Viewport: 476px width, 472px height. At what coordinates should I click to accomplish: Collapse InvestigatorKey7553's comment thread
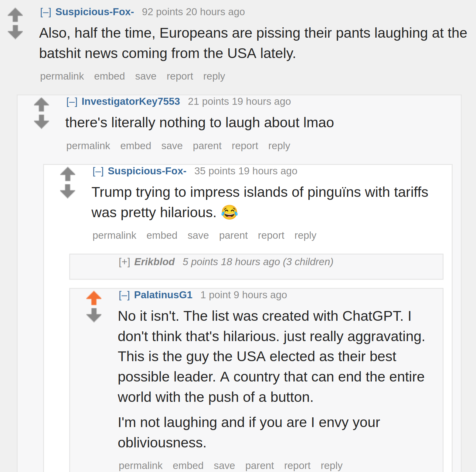(x=72, y=101)
